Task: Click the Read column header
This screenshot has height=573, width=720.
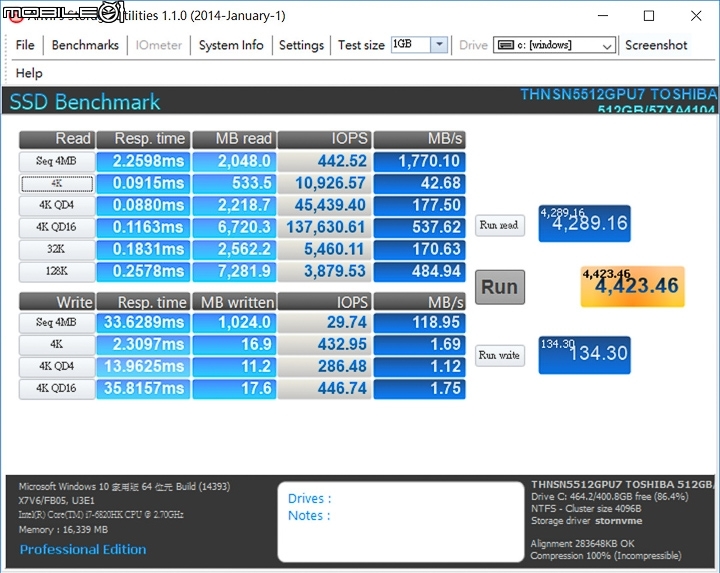Action: click(x=57, y=139)
